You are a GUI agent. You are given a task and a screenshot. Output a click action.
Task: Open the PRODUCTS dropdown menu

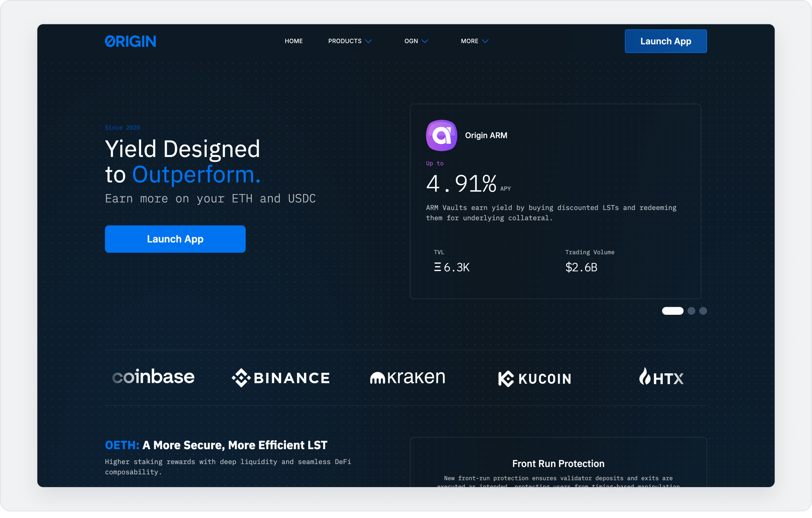click(x=350, y=41)
